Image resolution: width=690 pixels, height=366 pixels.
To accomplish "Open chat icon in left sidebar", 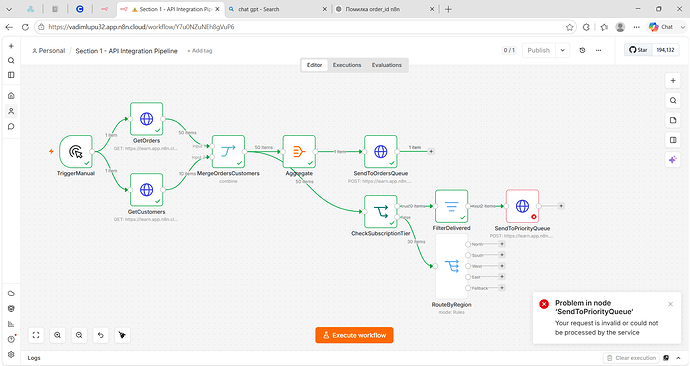I will 11,127.
